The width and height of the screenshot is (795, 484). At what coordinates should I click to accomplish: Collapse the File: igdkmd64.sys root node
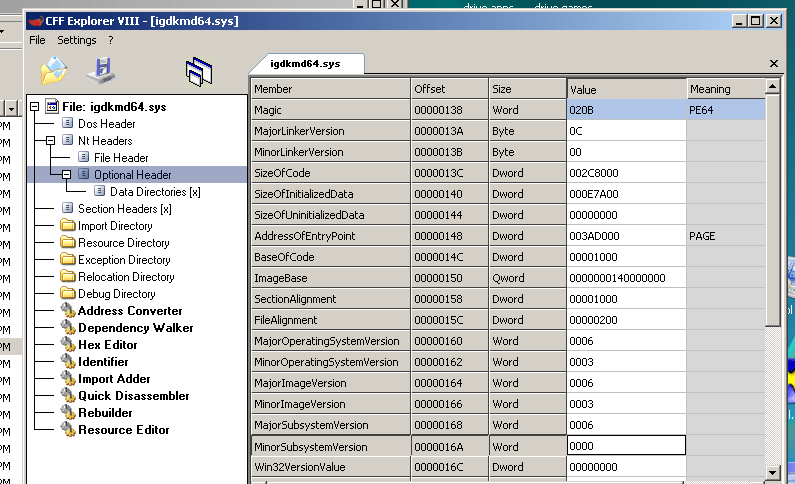click(34, 106)
